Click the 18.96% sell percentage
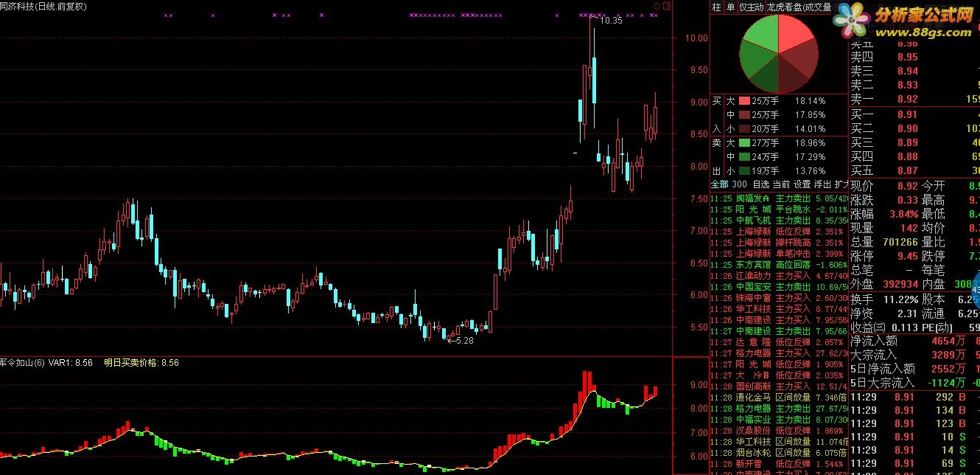 pyautogui.click(x=810, y=142)
